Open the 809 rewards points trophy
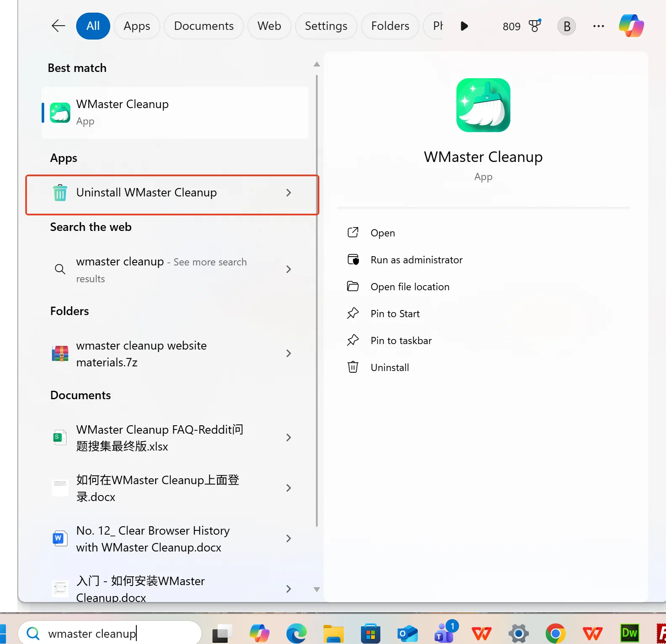 pos(522,26)
